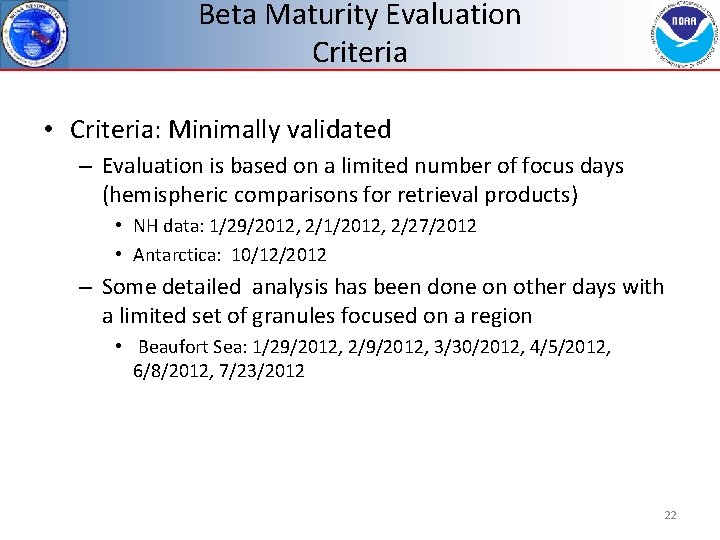
Task: Click the 'Antarctica:' label
Action: pos(177,255)
